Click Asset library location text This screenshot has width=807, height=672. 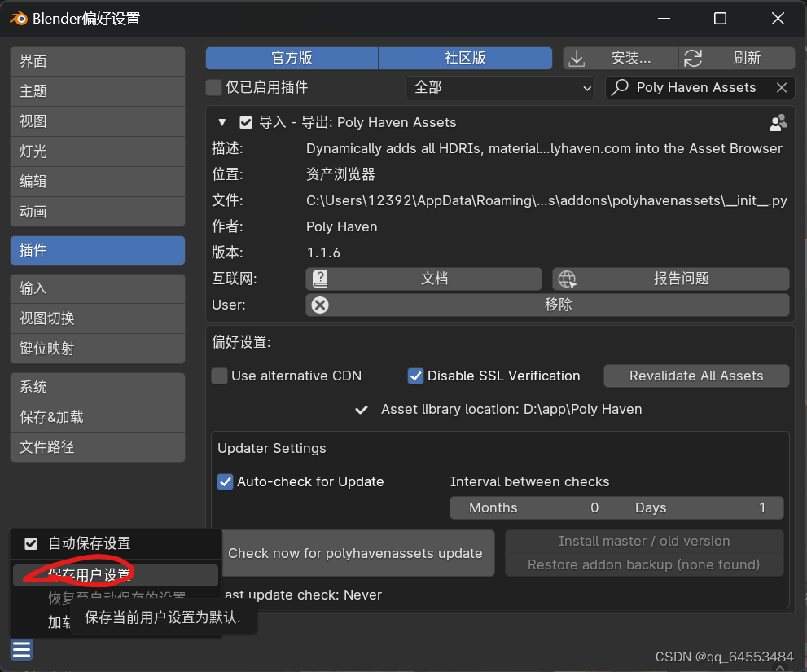(x=511, y=410)
